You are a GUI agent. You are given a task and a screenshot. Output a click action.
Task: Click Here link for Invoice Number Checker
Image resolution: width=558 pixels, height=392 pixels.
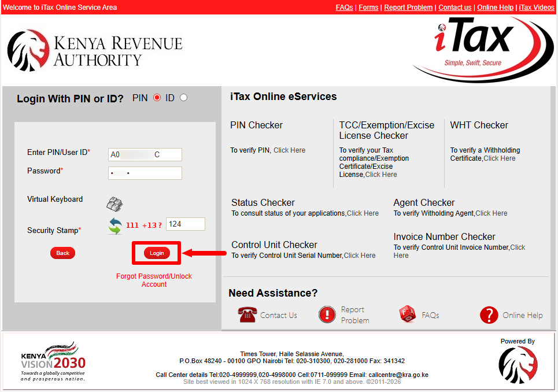pos(518,247)
